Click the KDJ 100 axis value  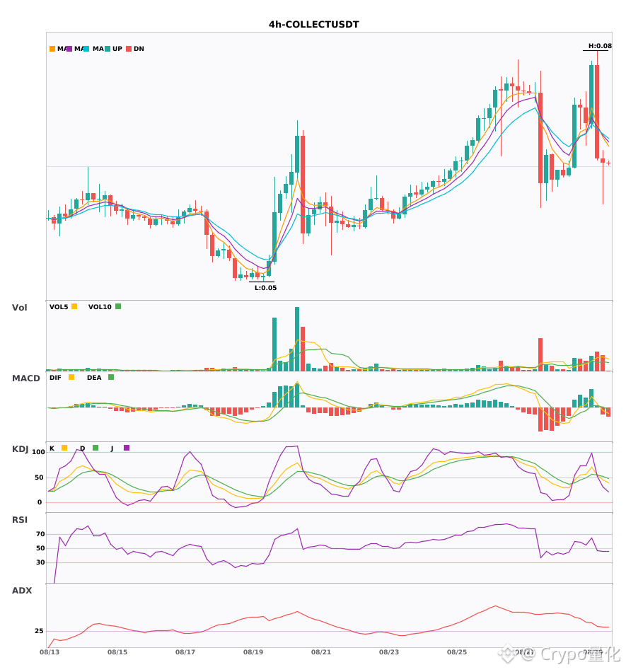coord(39,452)
